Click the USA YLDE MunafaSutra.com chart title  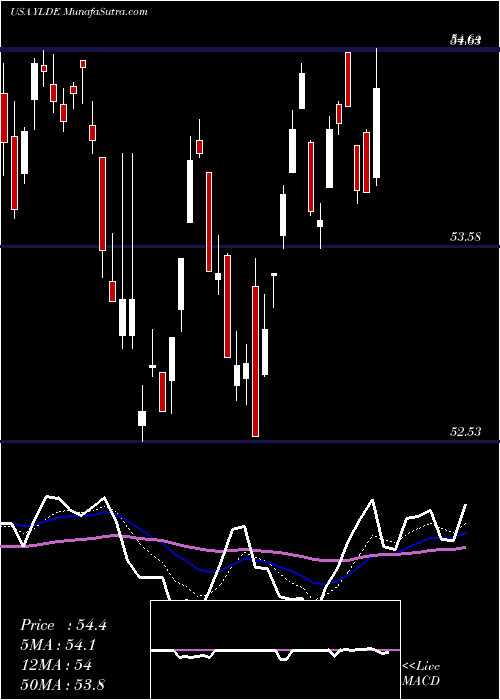point(79,12)
